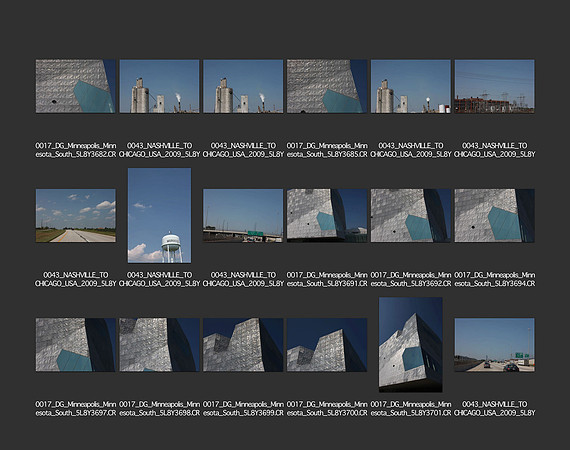Select red brick building with power lines thumbnail

494,86
